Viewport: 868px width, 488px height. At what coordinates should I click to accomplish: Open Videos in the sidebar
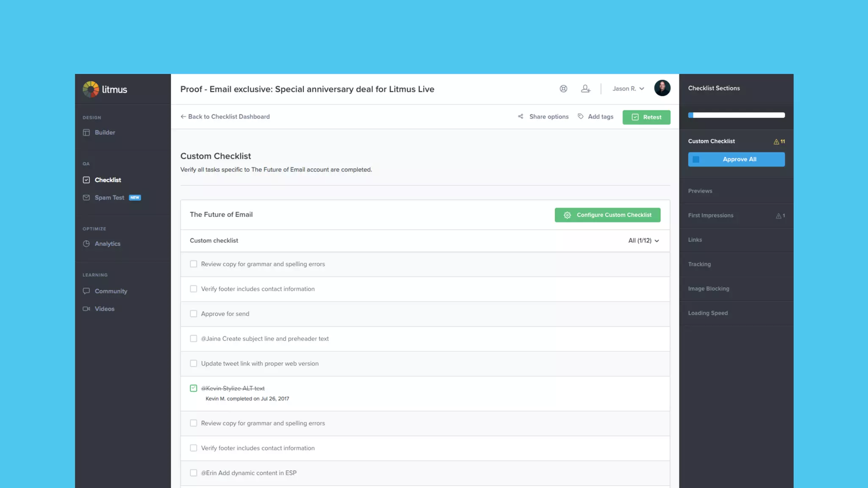[104, 309]
